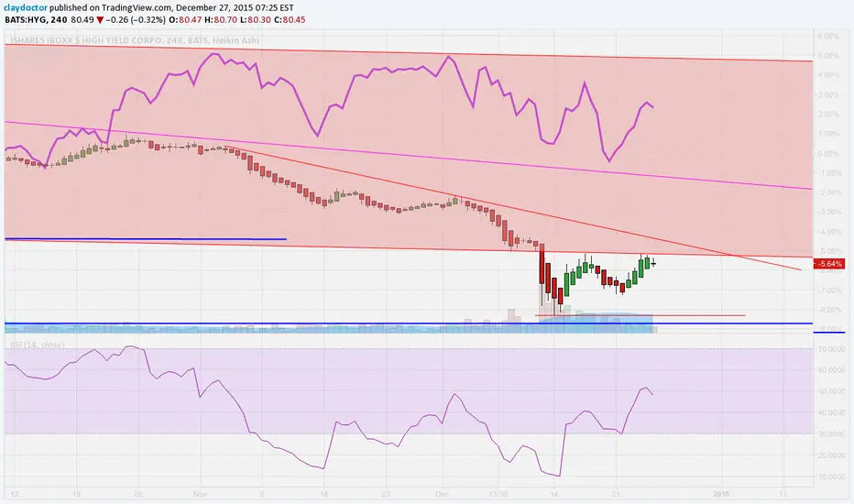854x504 pixels.
Task: Click the -2.00% price axis label
Action: point(827,192)
